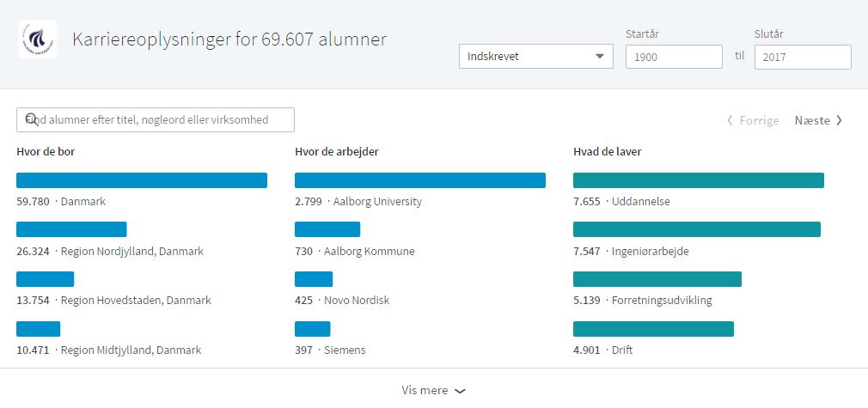Click the Slutår year input field
868x408 pixels.
(x=803, y=57)
